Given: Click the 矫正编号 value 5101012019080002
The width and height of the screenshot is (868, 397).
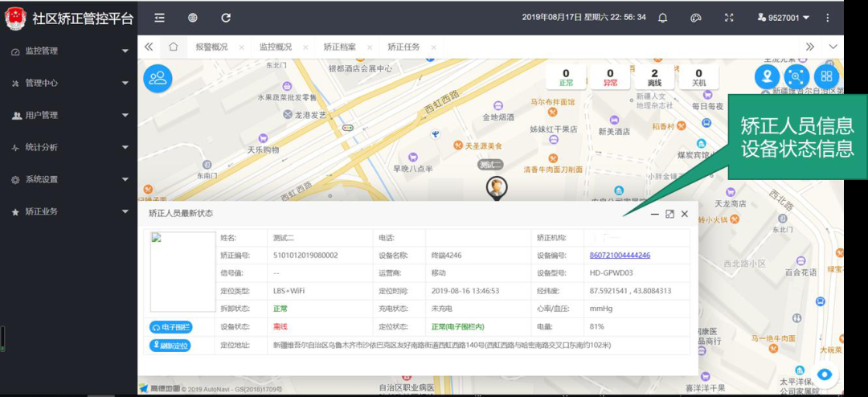Looking at the screenshot, I should coord(305,256).
